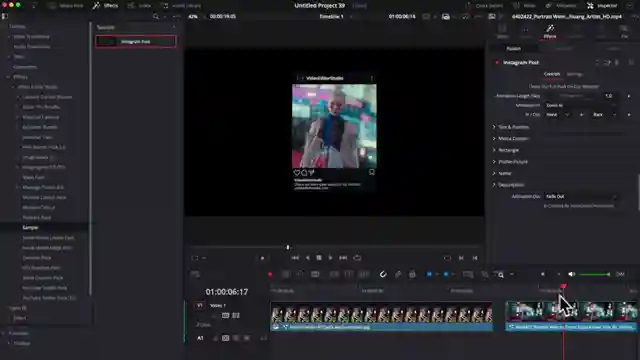This screenshot has width=640, height=360.
Task: Jump to first frame transport button
Action: tap(295, 258)
